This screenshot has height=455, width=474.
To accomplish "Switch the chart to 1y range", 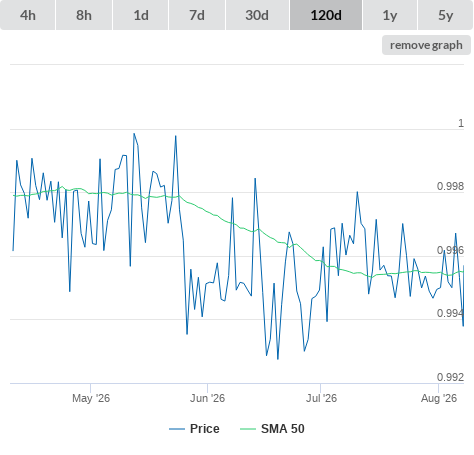I will [390, 15].
